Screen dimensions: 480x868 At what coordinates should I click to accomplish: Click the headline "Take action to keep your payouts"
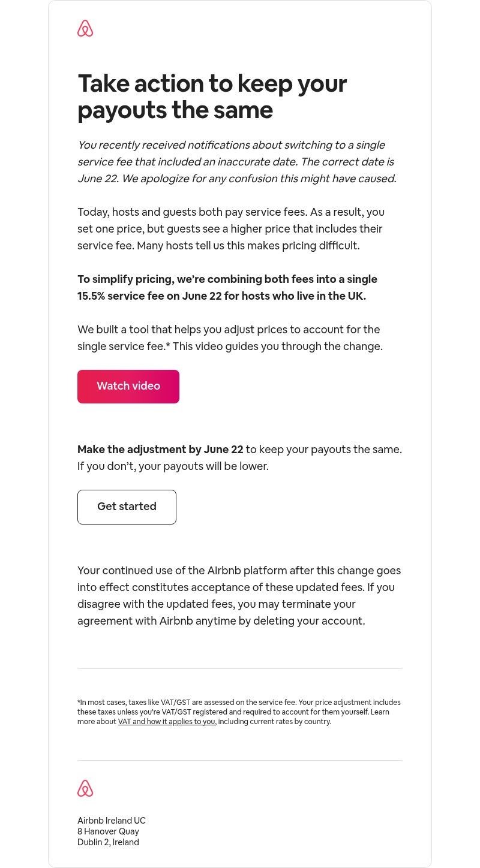(212, 96)
